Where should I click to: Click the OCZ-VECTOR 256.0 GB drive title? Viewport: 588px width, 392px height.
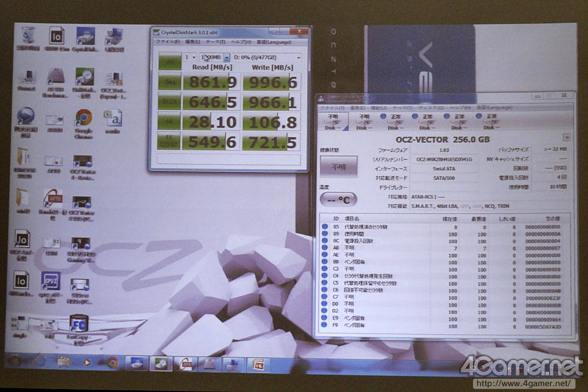click(443, 139)
